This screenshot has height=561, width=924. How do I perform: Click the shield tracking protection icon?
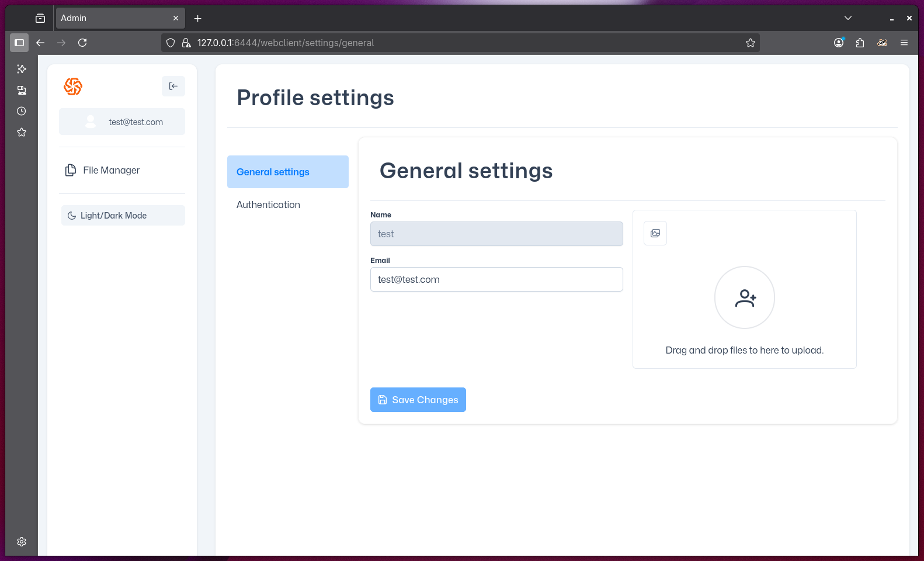(171, 43)
